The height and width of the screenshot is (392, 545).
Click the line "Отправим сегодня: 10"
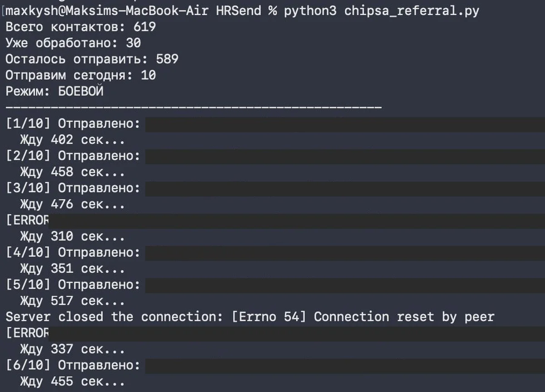click(x=80, y=75)
